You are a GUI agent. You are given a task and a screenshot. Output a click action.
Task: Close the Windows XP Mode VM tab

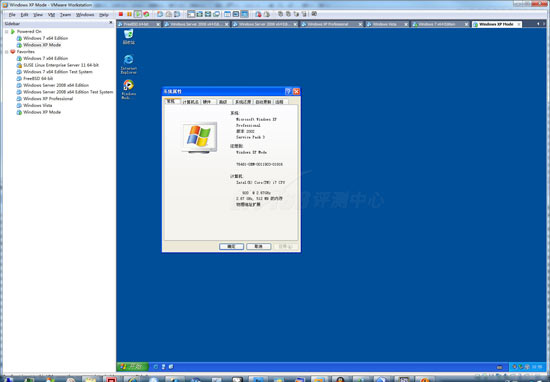519,24
